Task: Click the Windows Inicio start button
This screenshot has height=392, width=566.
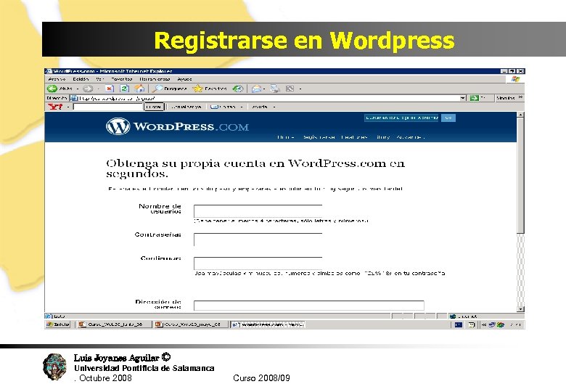Action: tap(57, 324)
